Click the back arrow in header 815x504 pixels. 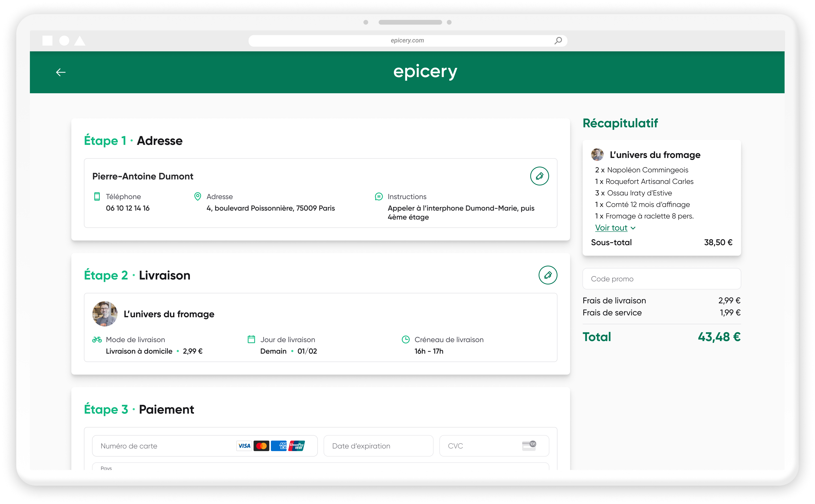pyautogui.click(x=61, y=72)
